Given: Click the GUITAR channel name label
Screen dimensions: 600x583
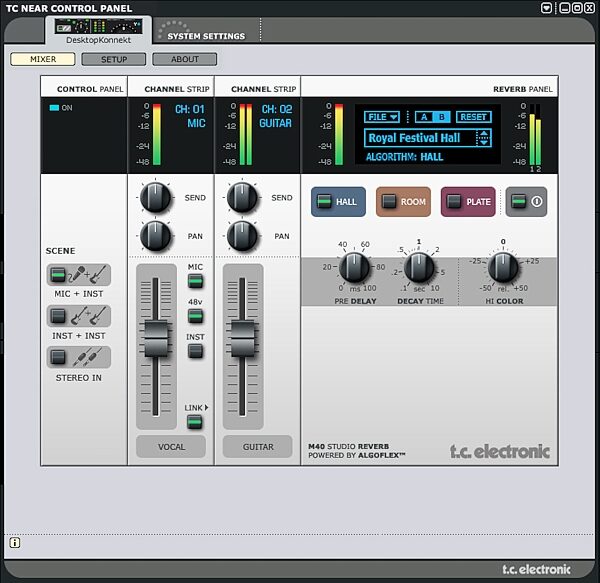Looking at the screenshot, I should [258, 447].
